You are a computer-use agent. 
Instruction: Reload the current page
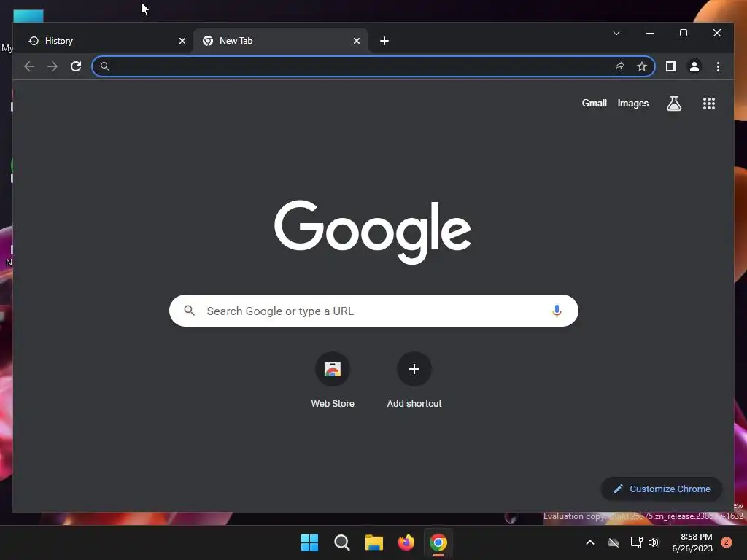pos(76,66)
